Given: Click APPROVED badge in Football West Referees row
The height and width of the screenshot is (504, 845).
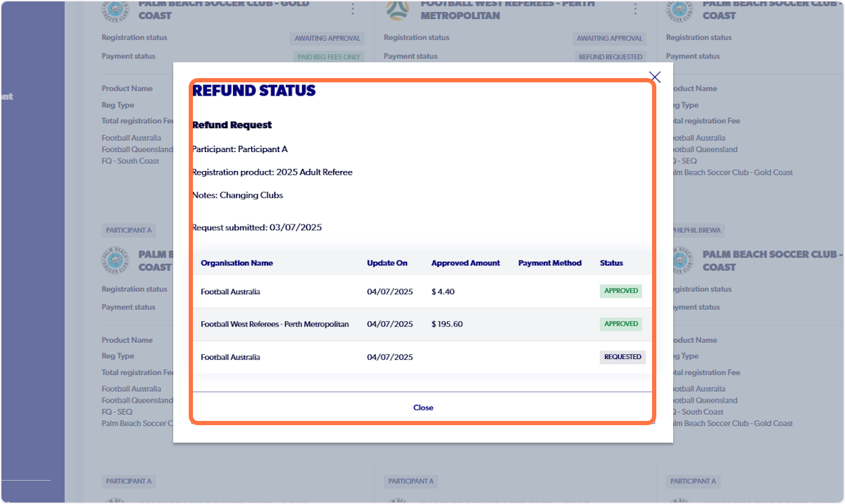Looking at the screenshot, I should pos(621,324).
